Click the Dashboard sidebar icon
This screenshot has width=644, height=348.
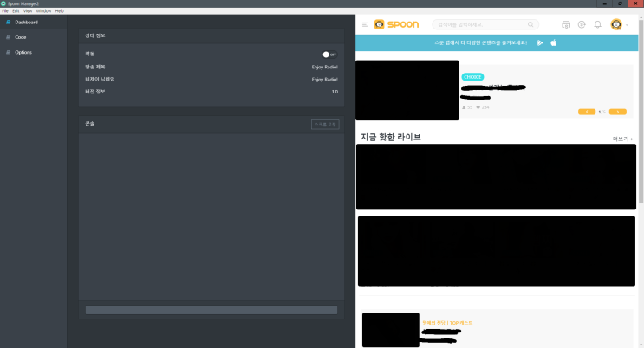tap(8, 23)
